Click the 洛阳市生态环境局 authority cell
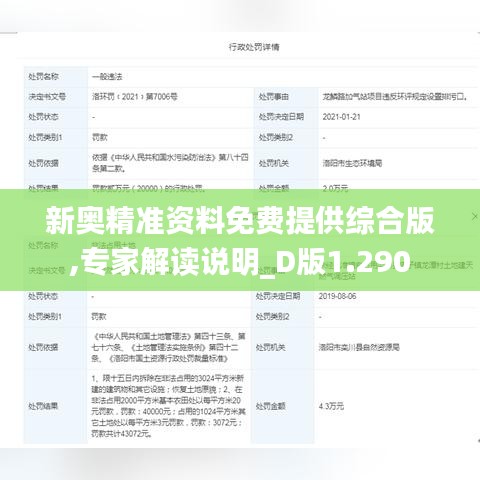480x480 pixels. pyautogui.click(x=352, y=163)
